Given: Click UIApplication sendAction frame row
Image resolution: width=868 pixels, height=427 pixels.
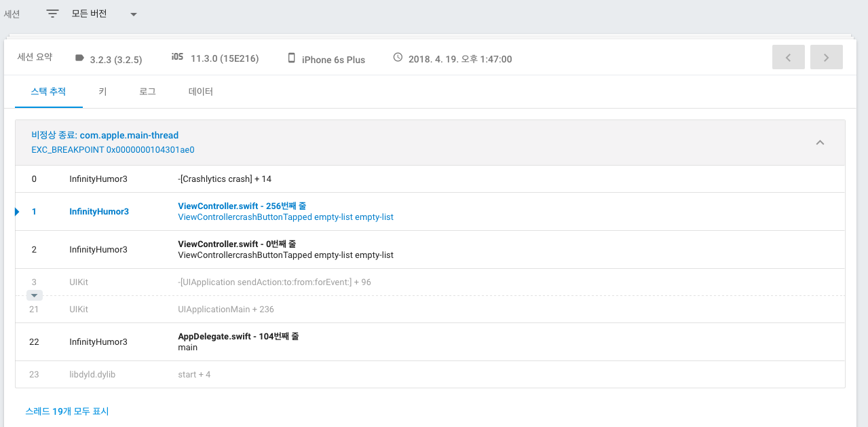Looking at the screenshot, I should point(430,282).
